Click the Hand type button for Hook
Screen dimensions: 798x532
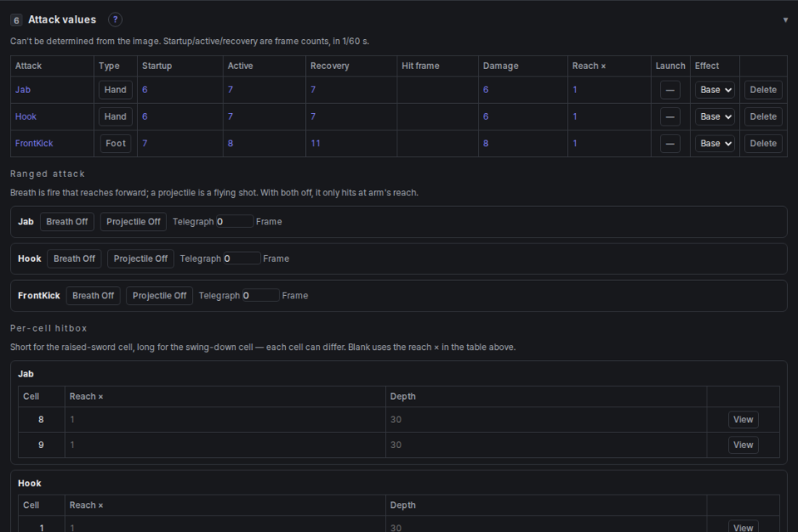[116, 116]
